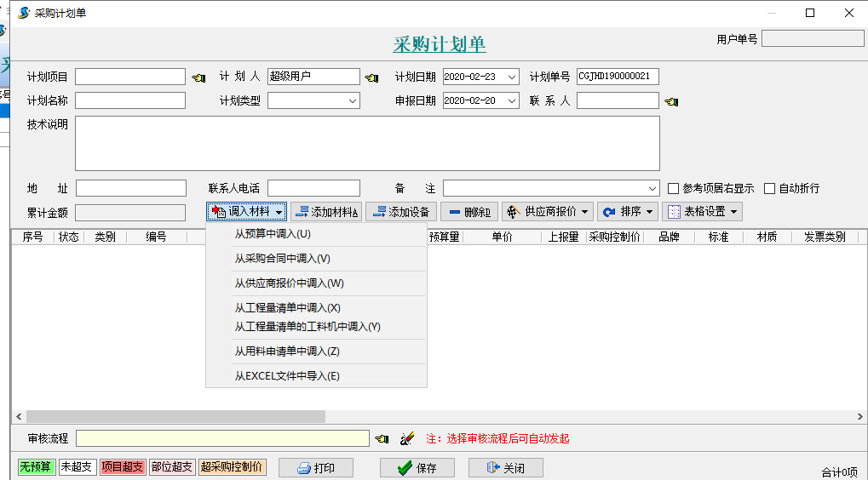Screen dimensions: 868x480
Task: Expand the 表格设置 dropdown
Action: coord(702,212)
